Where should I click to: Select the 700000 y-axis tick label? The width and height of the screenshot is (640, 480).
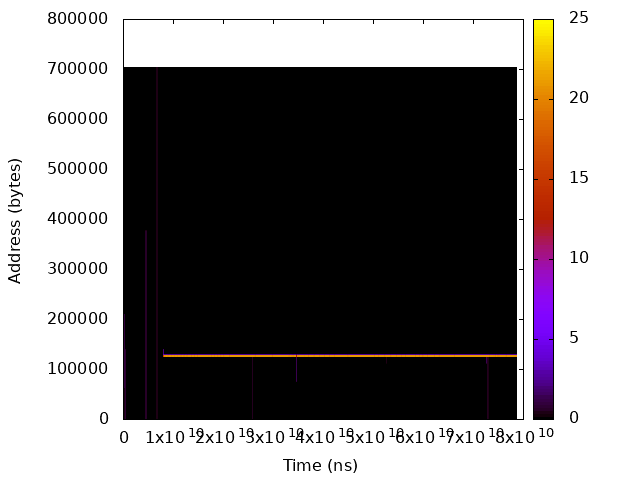point(80,69)
